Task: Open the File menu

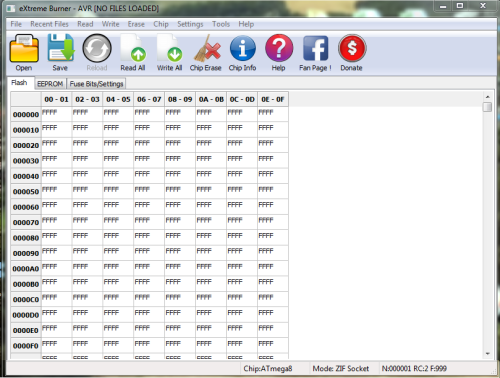Action: pos(16,24)
